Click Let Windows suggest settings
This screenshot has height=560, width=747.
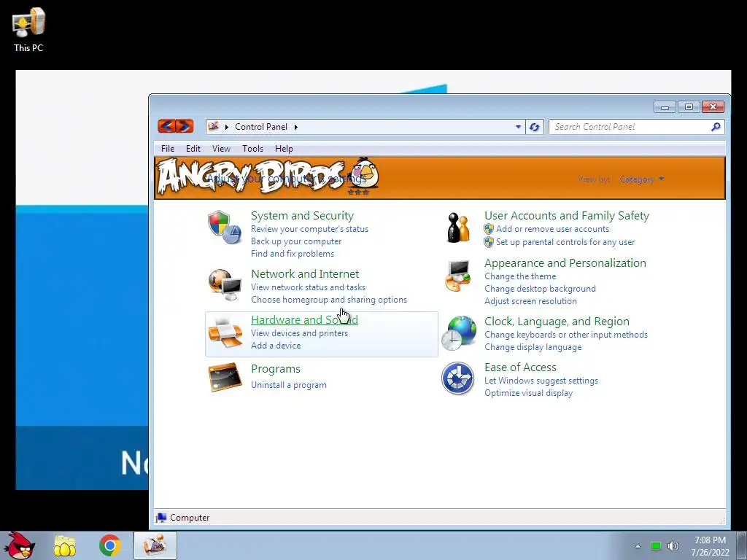click(541, 381)
